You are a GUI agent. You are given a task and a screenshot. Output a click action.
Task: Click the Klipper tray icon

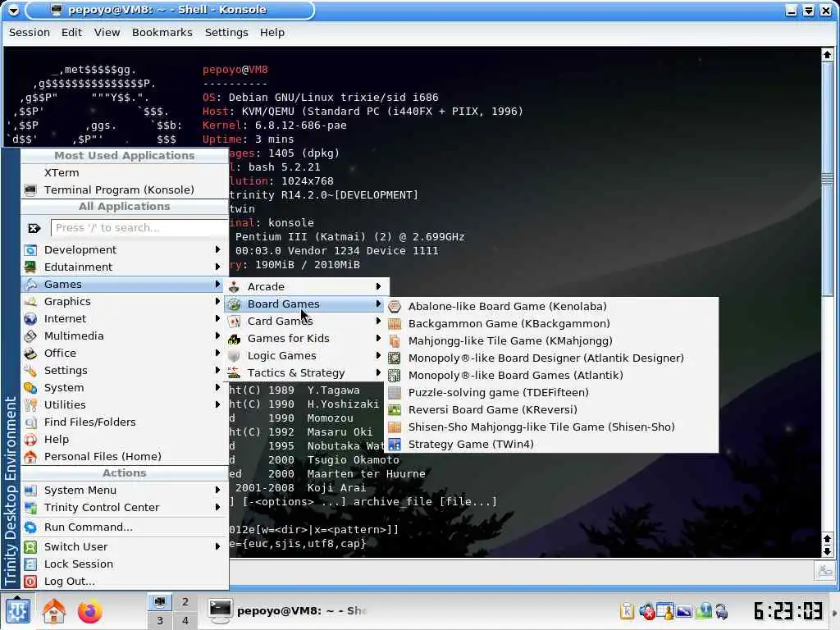(627, 610)
